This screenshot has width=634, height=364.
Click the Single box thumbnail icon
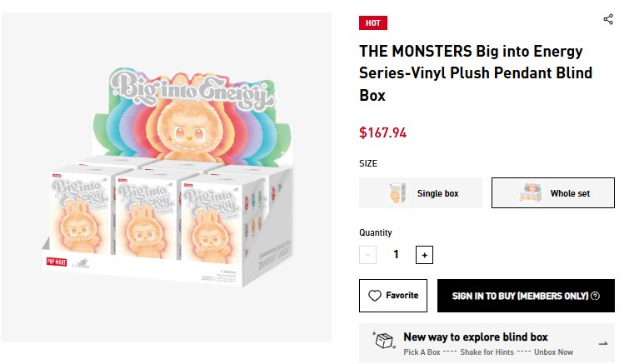(397, 193)
